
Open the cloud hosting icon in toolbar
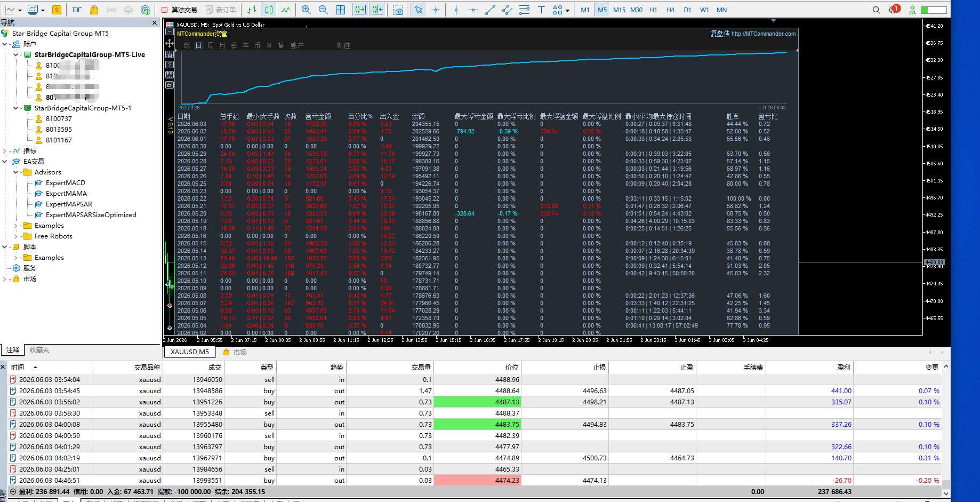point(128,10)
